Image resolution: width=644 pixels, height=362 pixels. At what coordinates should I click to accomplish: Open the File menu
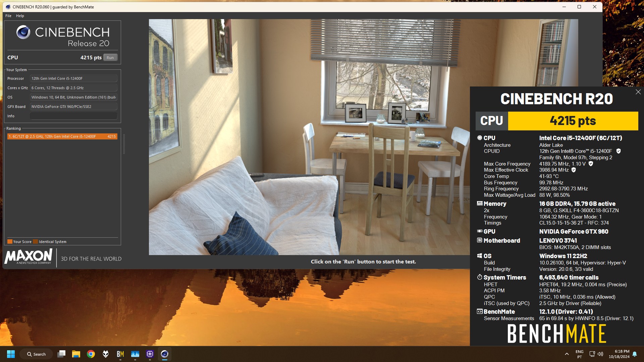coord(8,16)
